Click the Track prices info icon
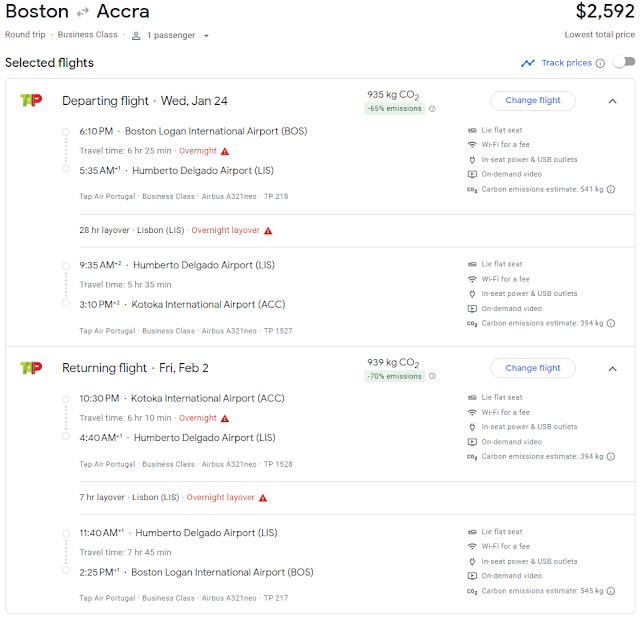Image resolution: width=640 pixels, height=617 pixels. point(600,64)
